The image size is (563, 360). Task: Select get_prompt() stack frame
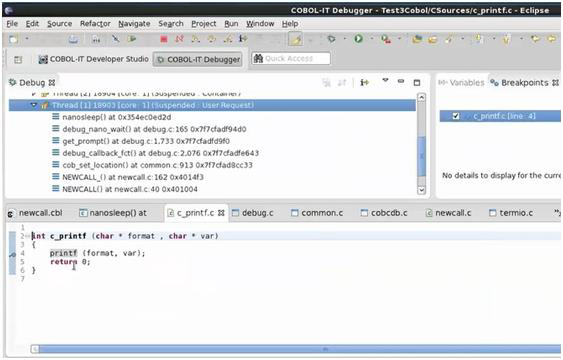point(146,141)
